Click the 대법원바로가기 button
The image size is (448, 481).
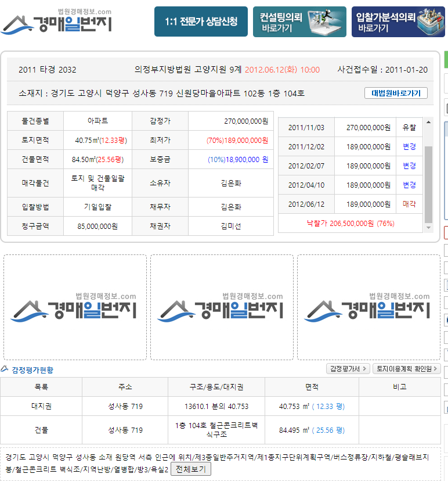(396, 93)
